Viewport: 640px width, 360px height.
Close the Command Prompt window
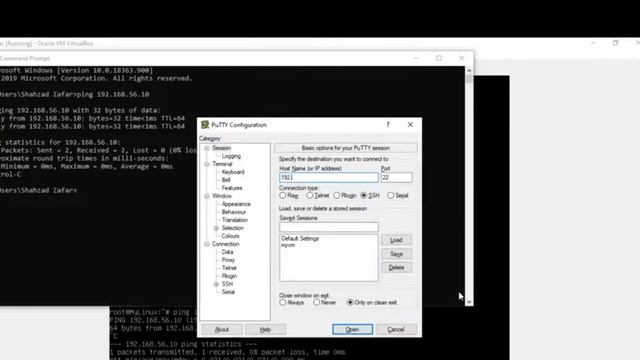click(x=462, y=58)
